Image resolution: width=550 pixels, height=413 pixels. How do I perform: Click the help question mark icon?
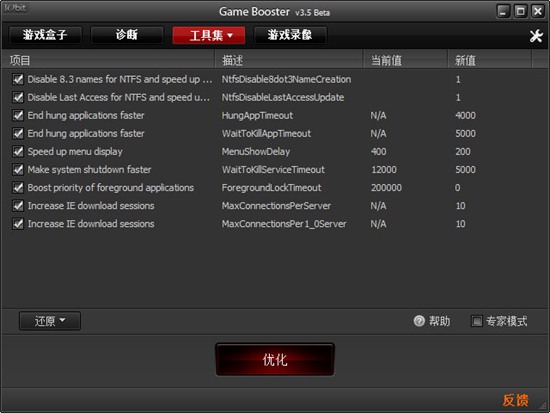[x=419, y=321]
